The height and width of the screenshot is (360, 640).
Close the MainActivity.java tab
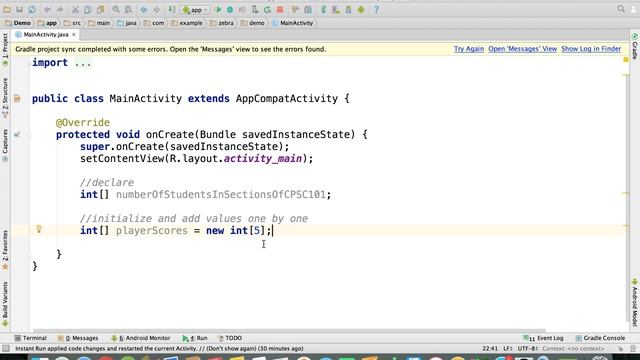[x=74, y=35]
